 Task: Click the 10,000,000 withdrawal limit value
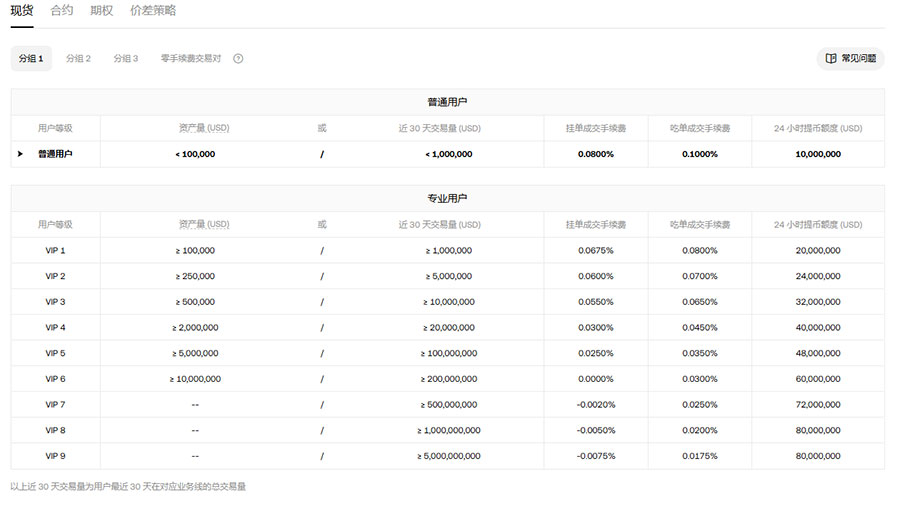(818, 154)
